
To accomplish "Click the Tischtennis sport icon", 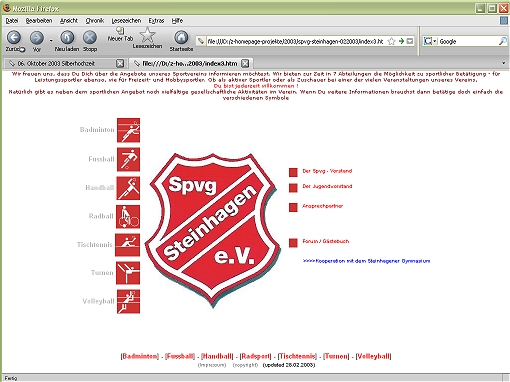I will [x=127, y=245].
